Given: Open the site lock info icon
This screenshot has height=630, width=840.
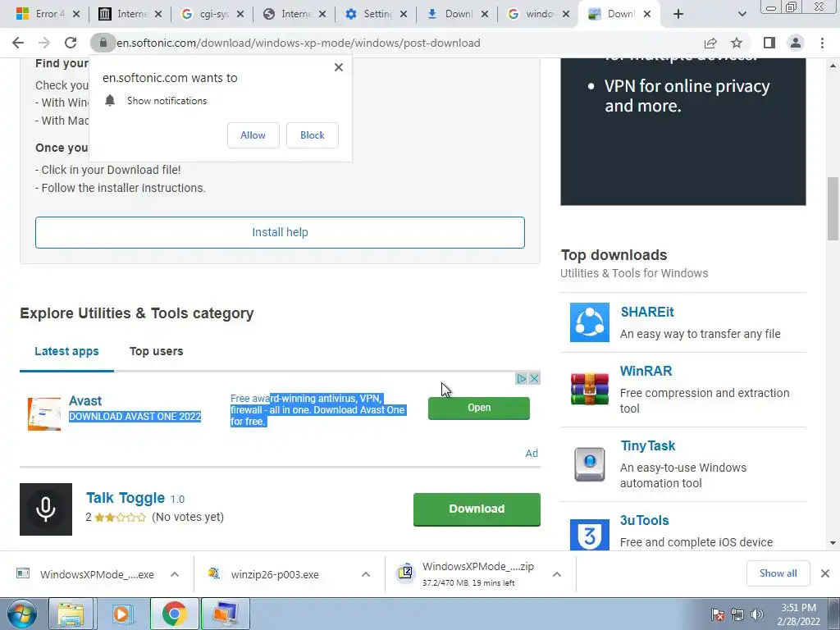Looking at the screenshot, I should click(103, 43).
